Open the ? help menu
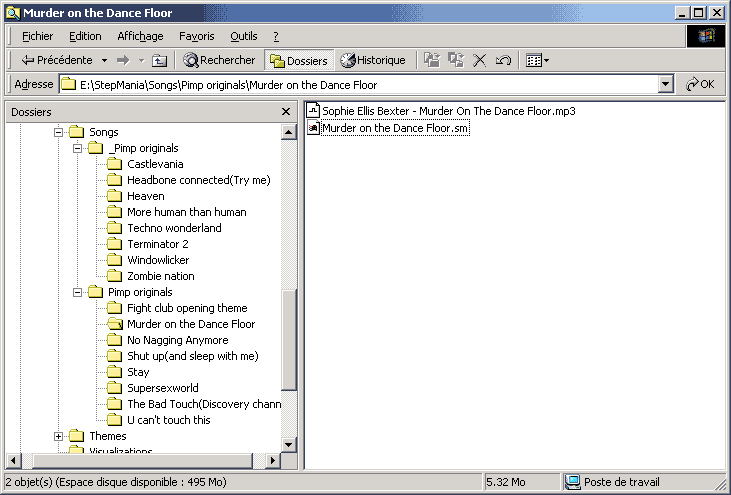 click(x=276, y=36)
